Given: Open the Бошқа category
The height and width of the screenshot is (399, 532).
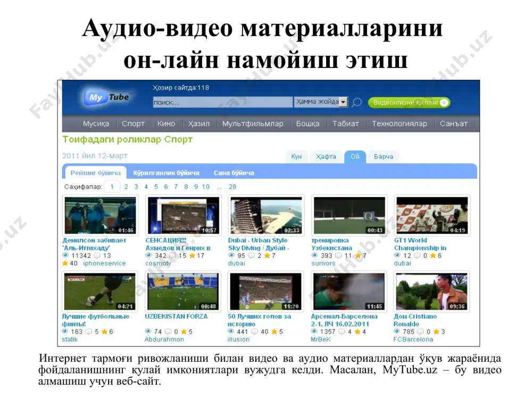Looking at the screenshot, I should (x=307, y=124).
